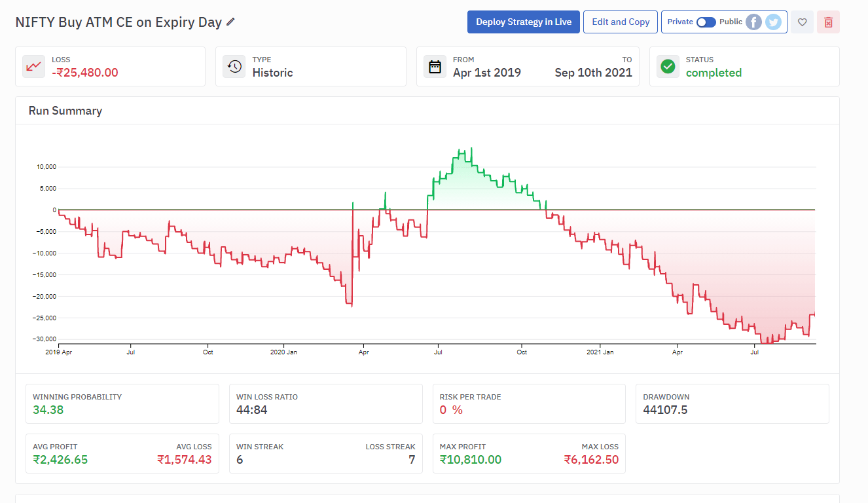Click the win loss ratio 44:84
868x503 pixels.
[252, 410]
